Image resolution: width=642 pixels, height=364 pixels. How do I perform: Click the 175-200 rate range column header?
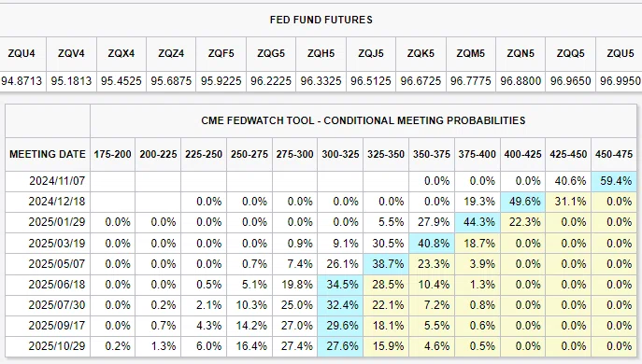coord(112,154)
